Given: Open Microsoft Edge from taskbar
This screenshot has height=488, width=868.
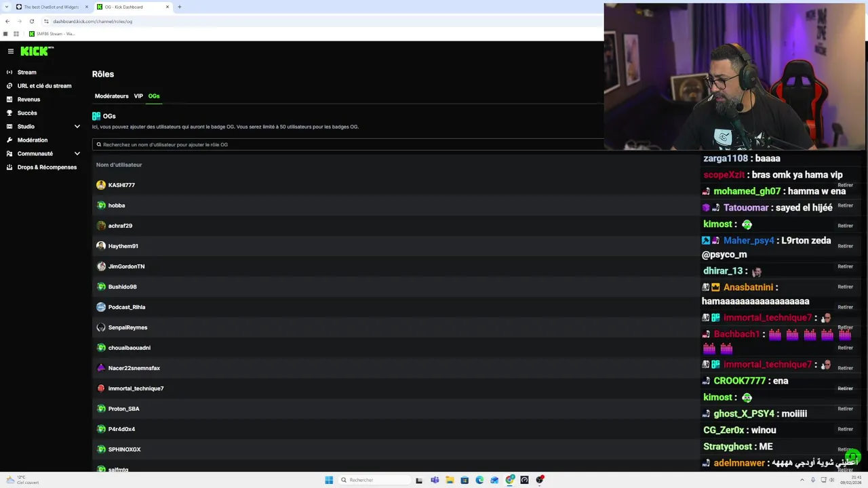Looking at the screenshot, I should (x=479, y=480).
